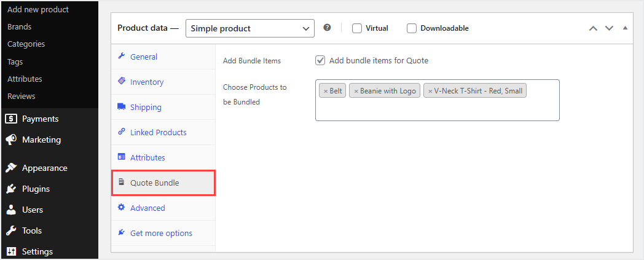Open the Linked Products tab
Image resolution: width=644 pixels, height=260 pixels.
click(x=158, y=132)
